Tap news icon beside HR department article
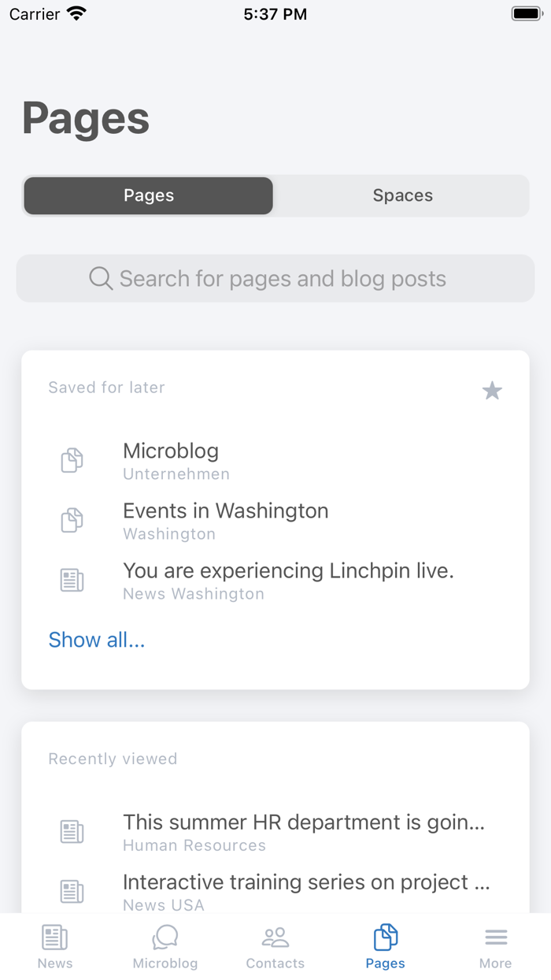The image size is (551, 980). [x=72, y=832]
